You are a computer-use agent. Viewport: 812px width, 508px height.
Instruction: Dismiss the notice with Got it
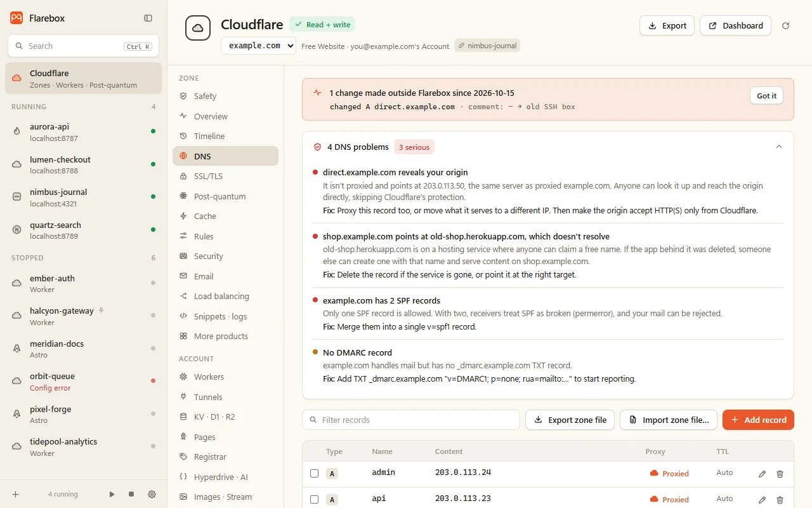tap(766, 96)
